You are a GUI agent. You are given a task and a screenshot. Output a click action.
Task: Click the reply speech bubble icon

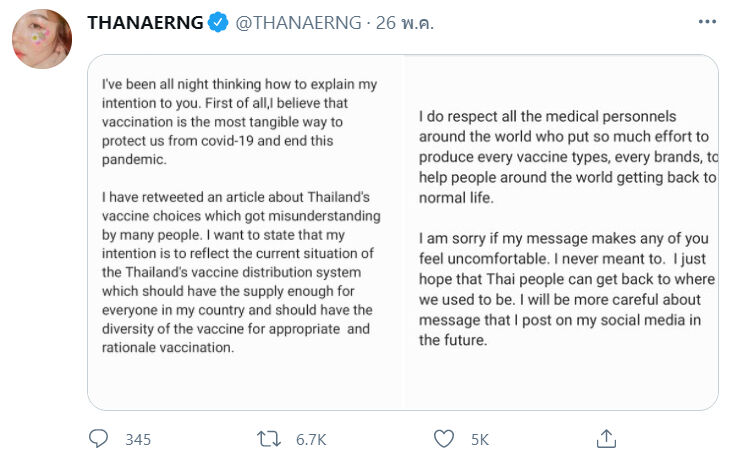click(98, 438)
